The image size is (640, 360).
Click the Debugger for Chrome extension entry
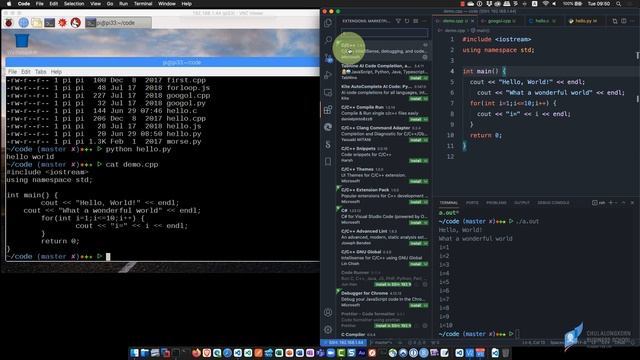pyautogui.click(x=384, y=299)
